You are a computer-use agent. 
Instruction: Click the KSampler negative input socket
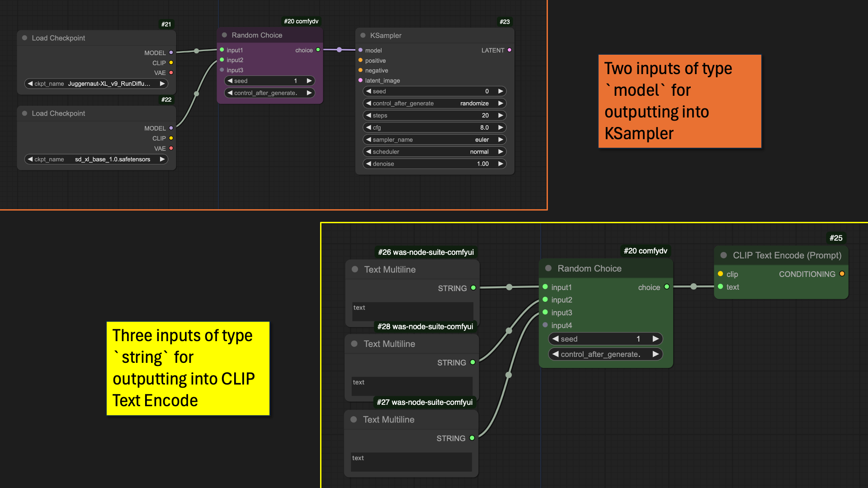coord(360,70)
